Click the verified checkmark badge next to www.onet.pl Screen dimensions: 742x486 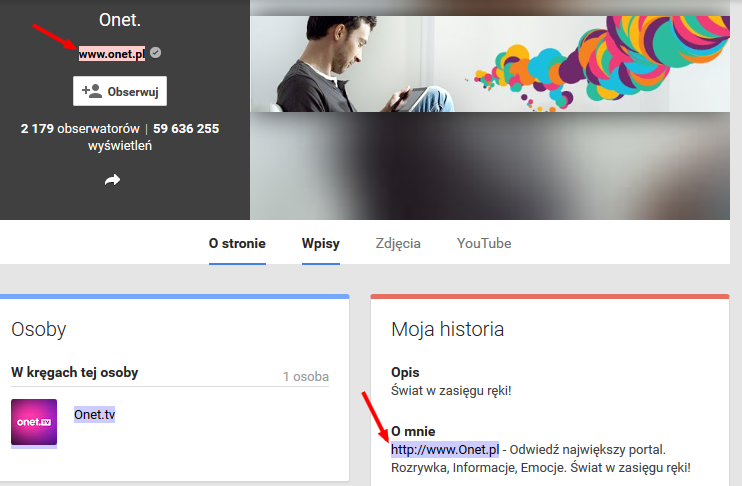(155, 53)
